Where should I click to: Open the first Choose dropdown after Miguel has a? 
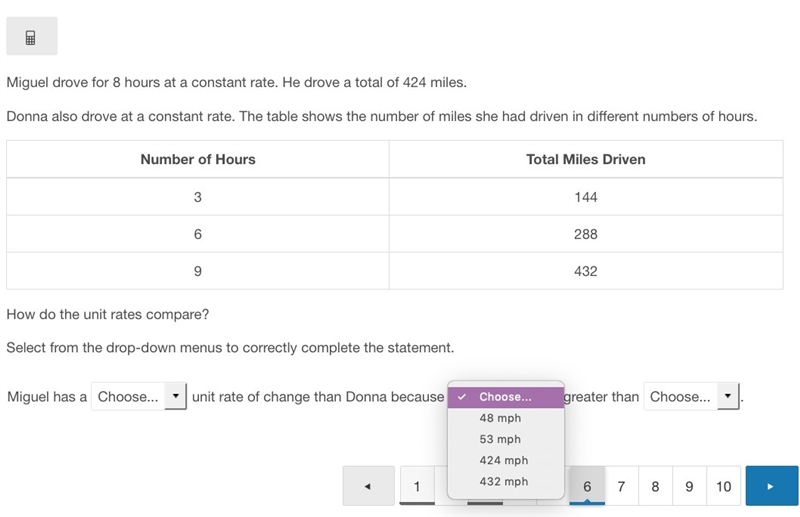pos(139,397)
